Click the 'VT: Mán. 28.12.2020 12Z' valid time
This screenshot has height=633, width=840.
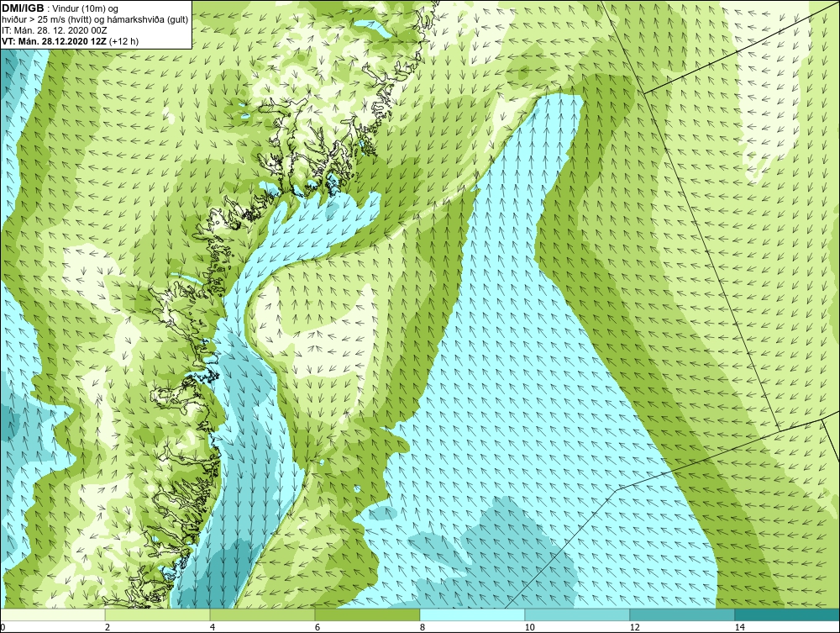coord(54,40)
